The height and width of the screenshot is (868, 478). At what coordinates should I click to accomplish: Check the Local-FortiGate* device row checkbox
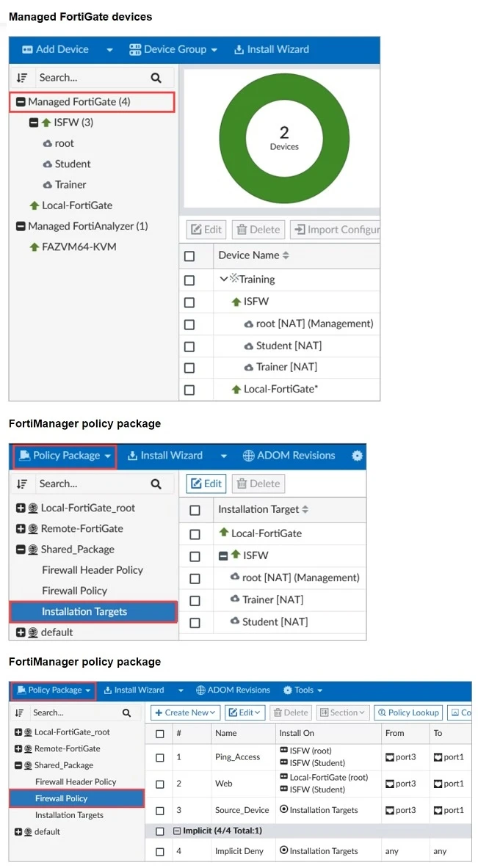click(x=189, y=390)
